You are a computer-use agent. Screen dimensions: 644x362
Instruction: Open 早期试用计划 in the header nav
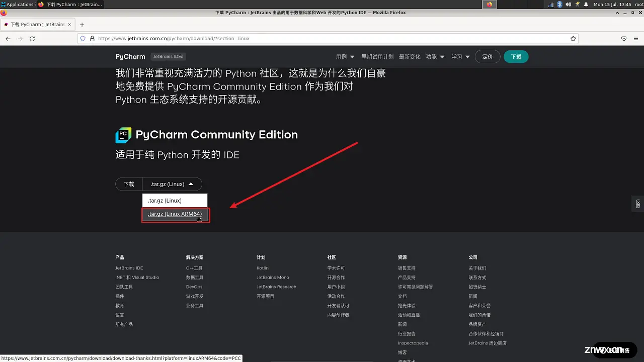coord(377,57)
